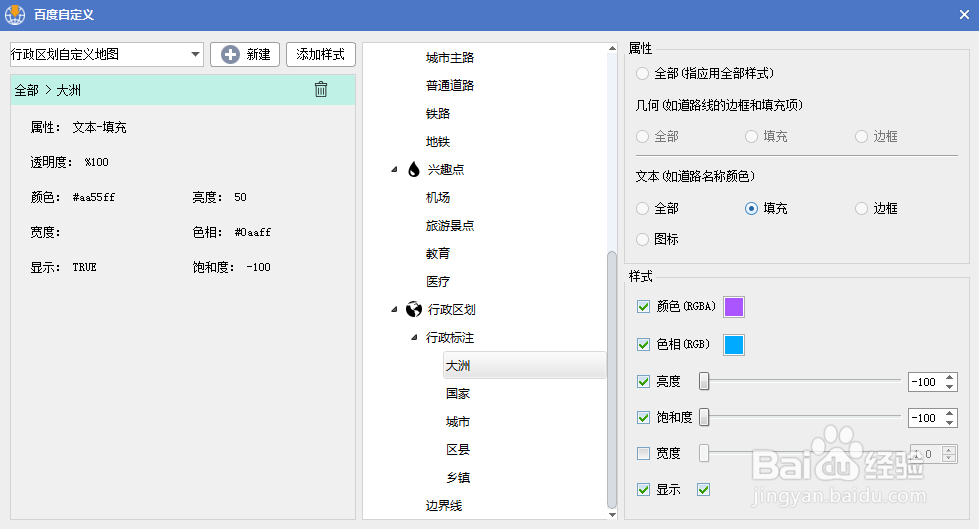The width and height of the screenshot is (979, 529).
Task: Toggle the 显示 enable checkbox
Action: click(x=643, y=490)
